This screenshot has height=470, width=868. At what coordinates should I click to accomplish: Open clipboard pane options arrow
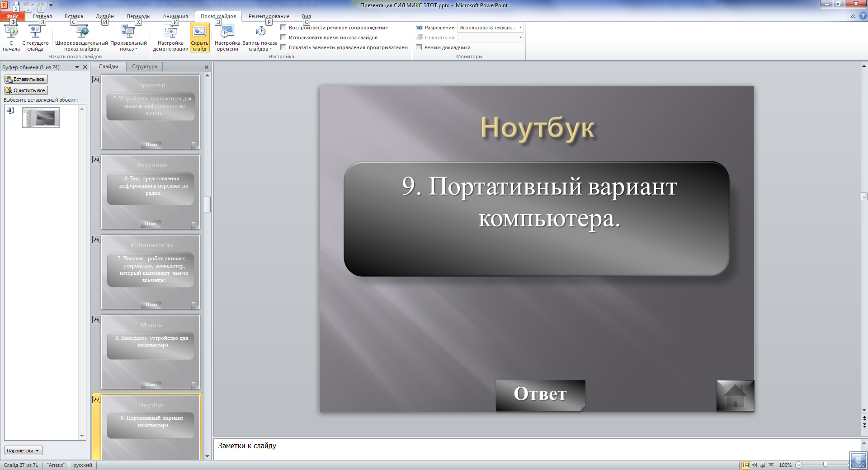pos(77,67)
